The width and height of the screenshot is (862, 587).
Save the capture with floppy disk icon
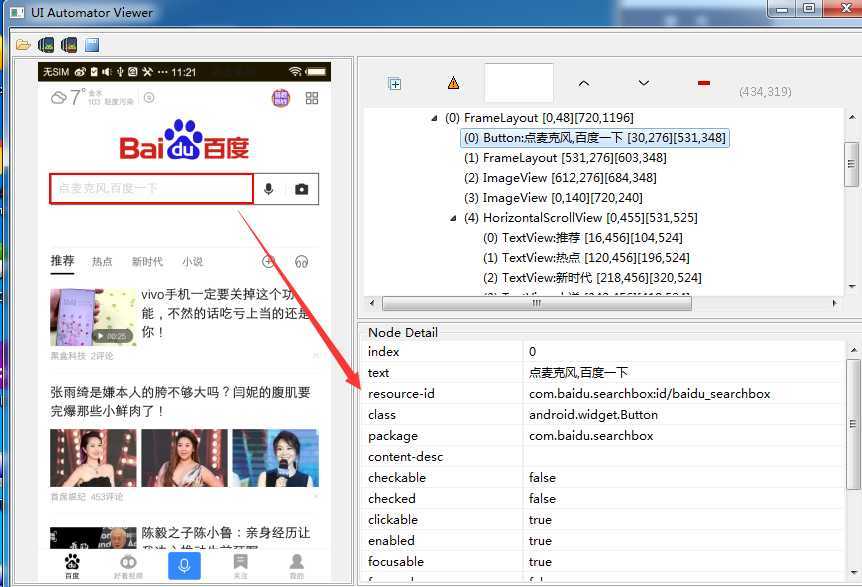point(92,45)
